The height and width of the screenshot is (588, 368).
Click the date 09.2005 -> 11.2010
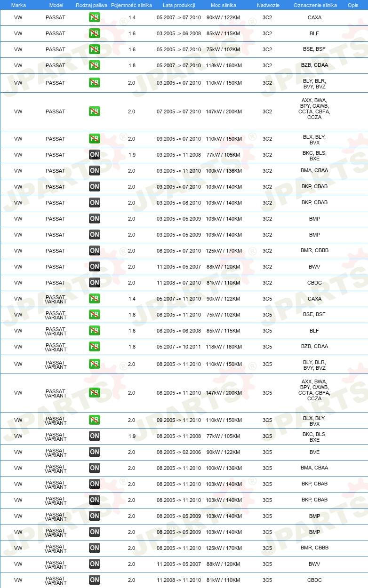coord(179,420)
